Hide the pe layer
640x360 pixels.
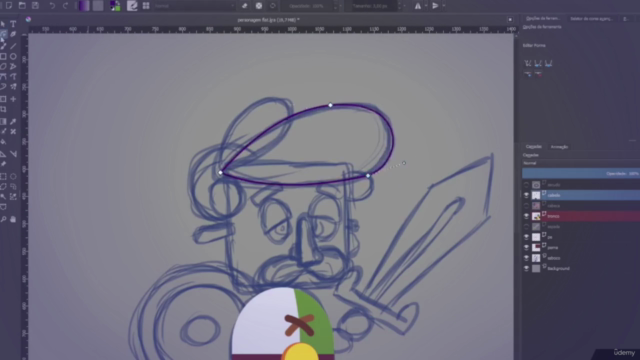point(526,237)
